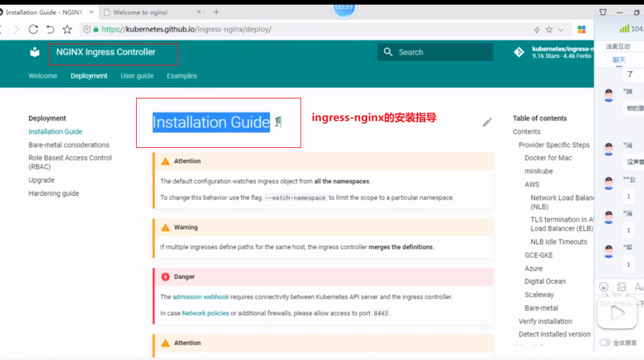
Task: Jump to Digital Ocean section
Action: coord(545,281)
